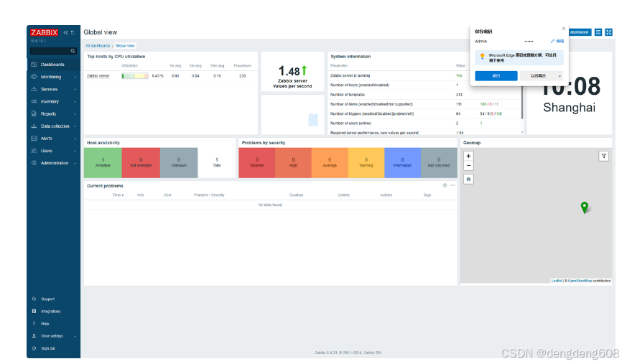Open Current problems three-dot menu
622x364 pixels.
point(452,185)
